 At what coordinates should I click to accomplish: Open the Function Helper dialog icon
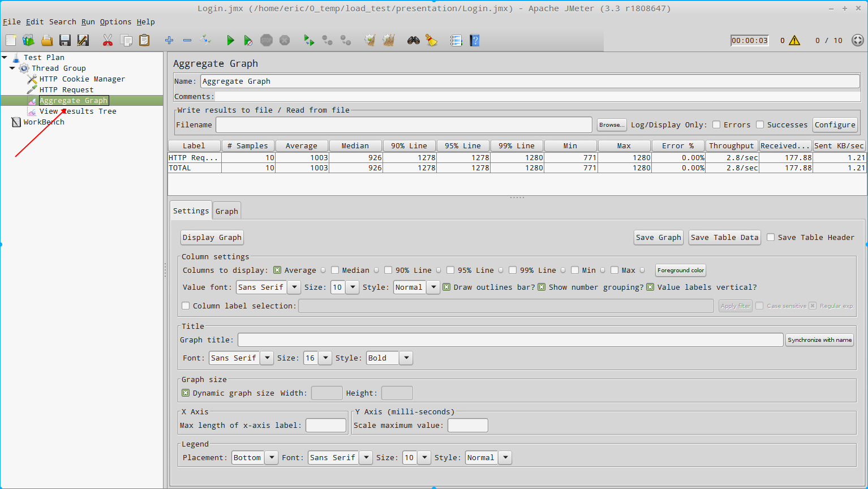coord(456,40)
